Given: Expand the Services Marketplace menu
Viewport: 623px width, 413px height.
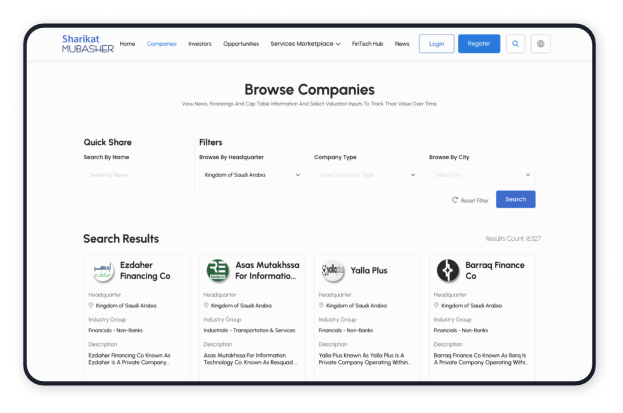Looking at the screenshot, I should 305,44.
